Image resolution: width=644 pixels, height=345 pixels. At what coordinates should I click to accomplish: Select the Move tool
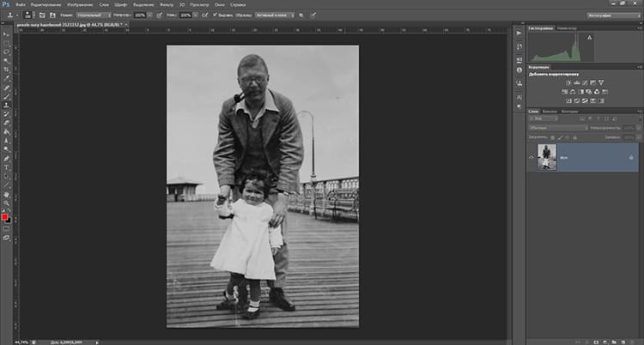[x=6, y=34]
